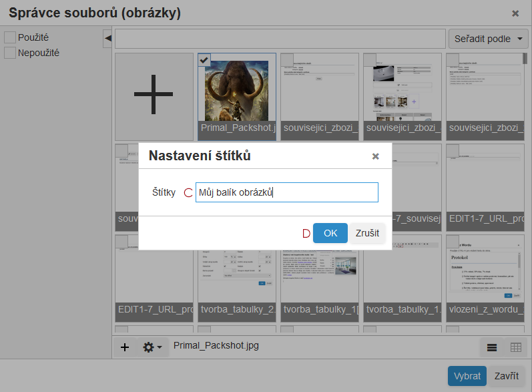Select the vlozeni_z_wordu thumbnail
The height and width of the screenshot is (392, 532).
tap(485, 274)
